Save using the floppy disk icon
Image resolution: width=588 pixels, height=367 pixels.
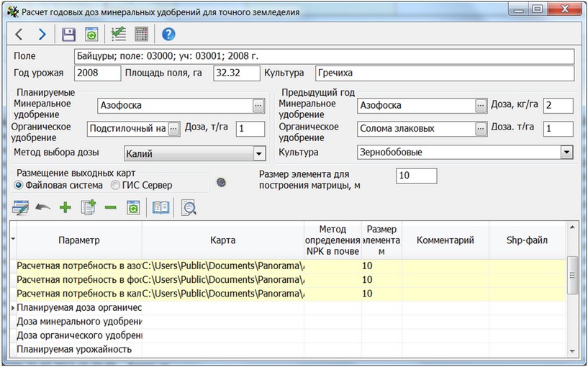tap(68, 34)
